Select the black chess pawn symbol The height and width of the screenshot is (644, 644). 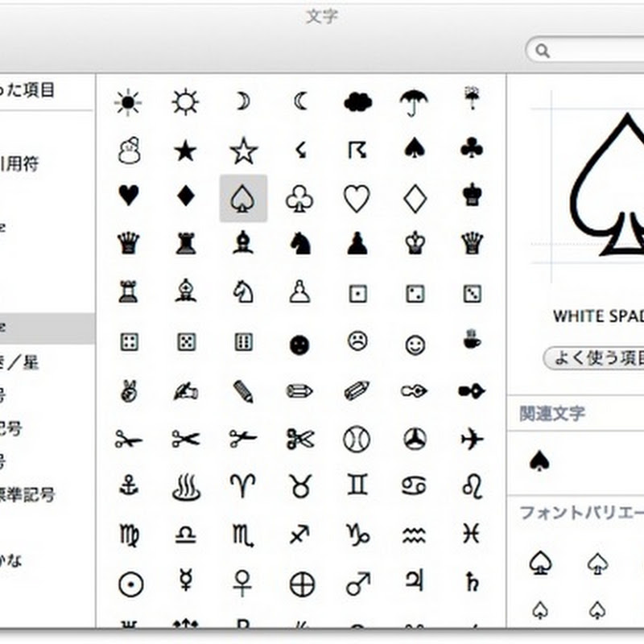coord(357,243)
